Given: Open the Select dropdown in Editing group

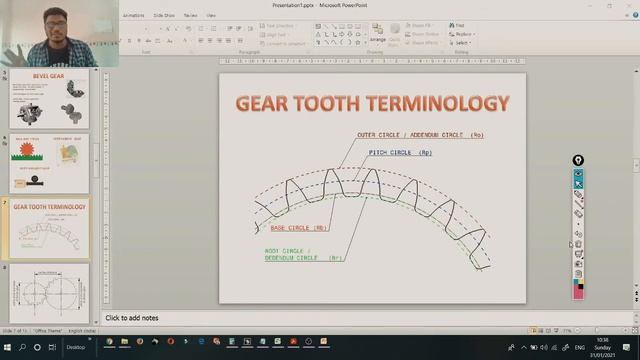Looking at the screenshot, I should [x=460, y=43].
